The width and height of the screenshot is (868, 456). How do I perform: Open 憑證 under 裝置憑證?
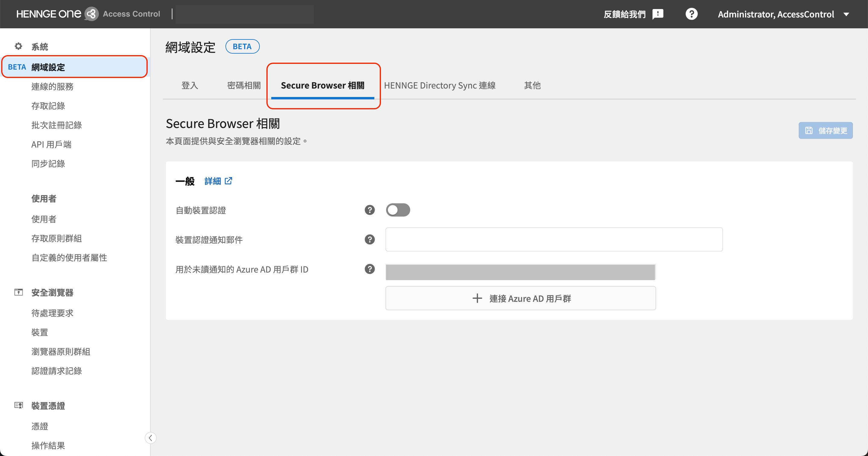click(x=40, y=426)
